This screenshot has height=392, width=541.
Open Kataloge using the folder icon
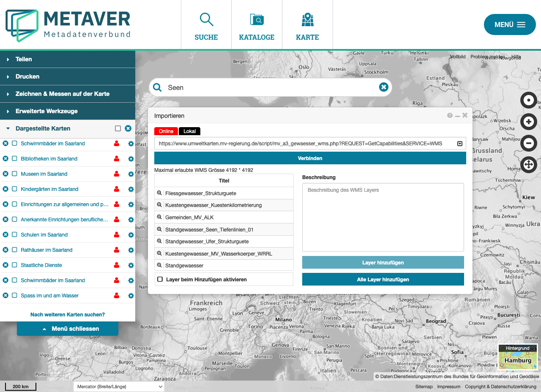coord(257,19)
